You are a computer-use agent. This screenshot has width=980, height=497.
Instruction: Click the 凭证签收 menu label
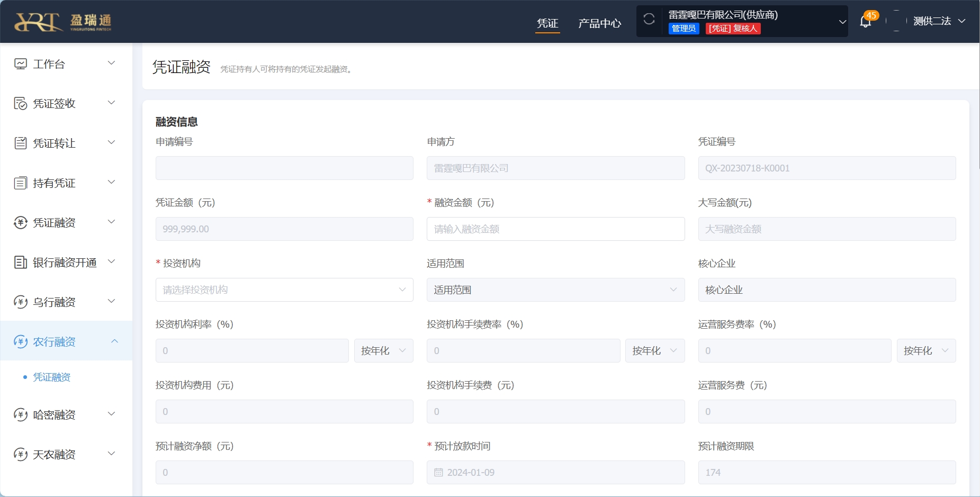[x=54, y=104]
